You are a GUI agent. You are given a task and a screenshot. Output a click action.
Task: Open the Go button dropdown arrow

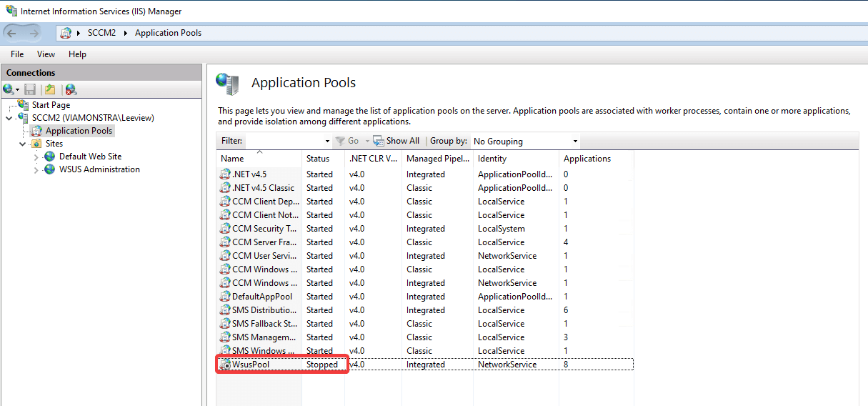point(367,142)
